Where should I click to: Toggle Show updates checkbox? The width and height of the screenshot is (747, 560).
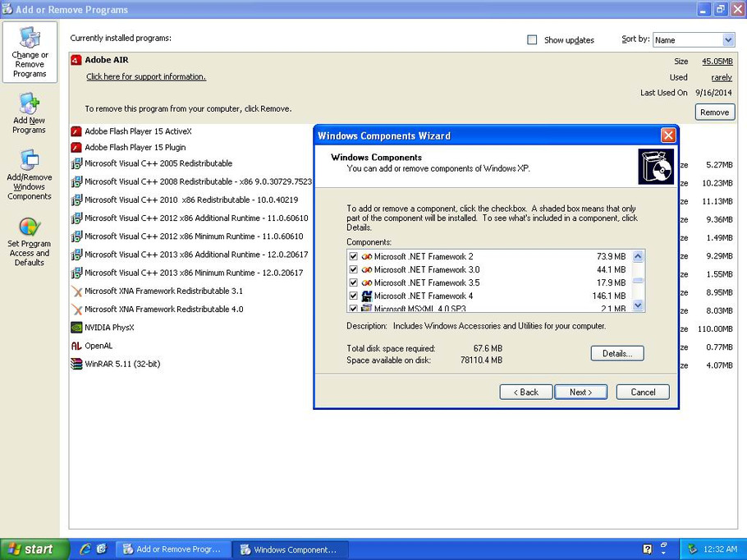click(x=532, y=40)
